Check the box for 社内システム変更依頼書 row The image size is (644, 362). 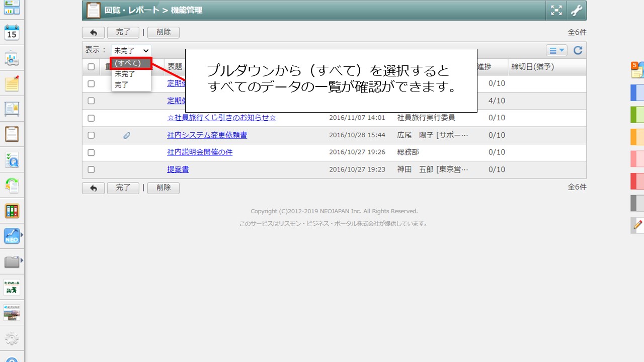coord(91,135)
